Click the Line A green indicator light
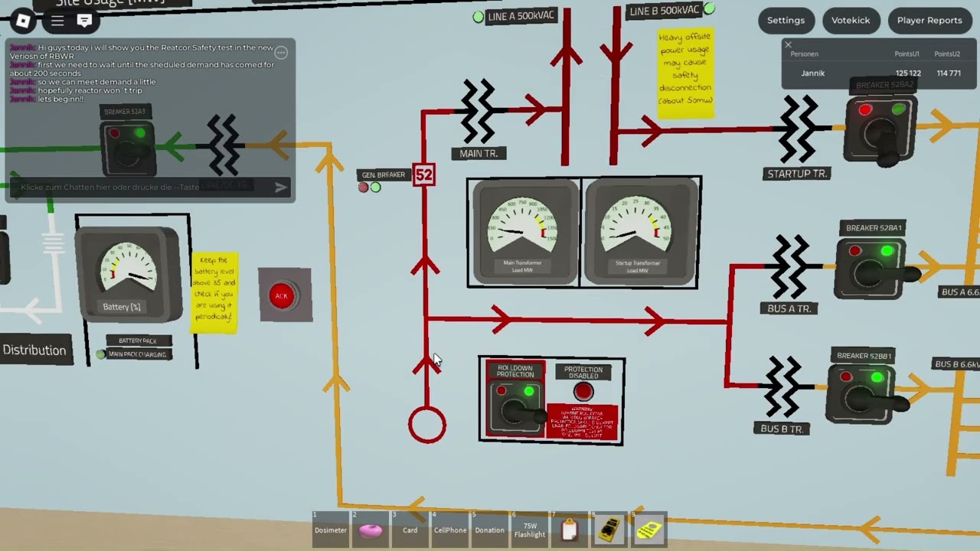This screenshot has height=551, width=980. [x=479, y=17]
